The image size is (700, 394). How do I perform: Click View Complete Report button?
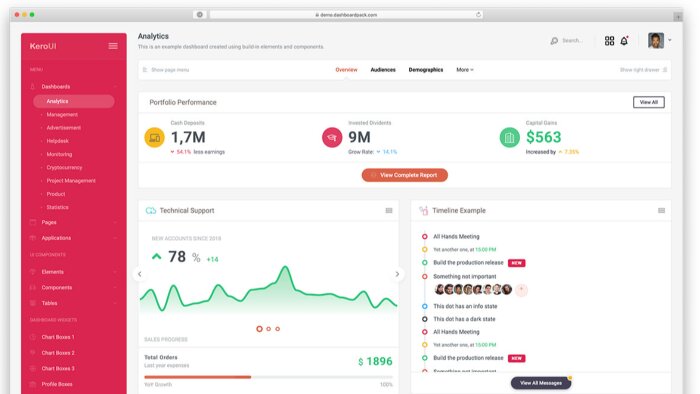click(404, 175)
